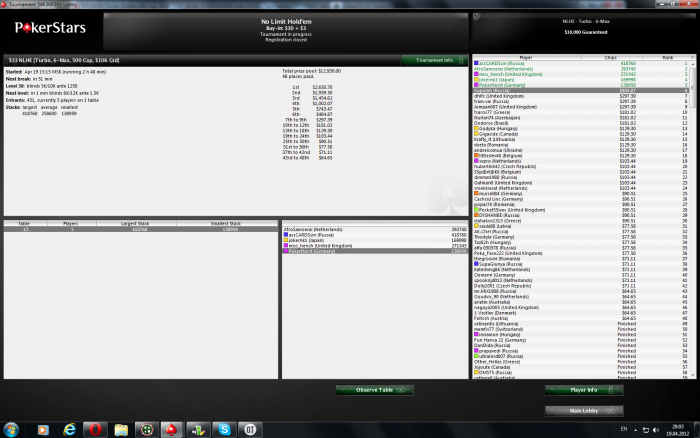Select AfroSamoerai in table 13 players list
The image size is (700, 438).
click(x=375, y=229)
